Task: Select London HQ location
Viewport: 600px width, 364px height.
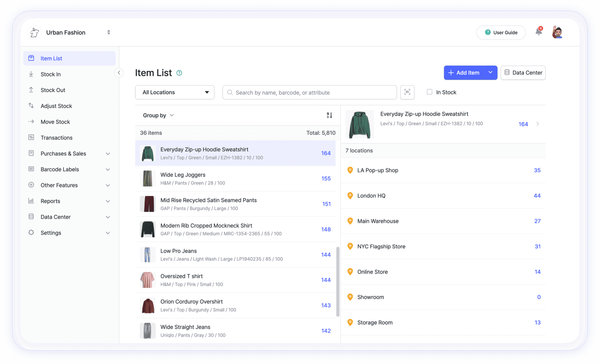Action: [443, 196]
